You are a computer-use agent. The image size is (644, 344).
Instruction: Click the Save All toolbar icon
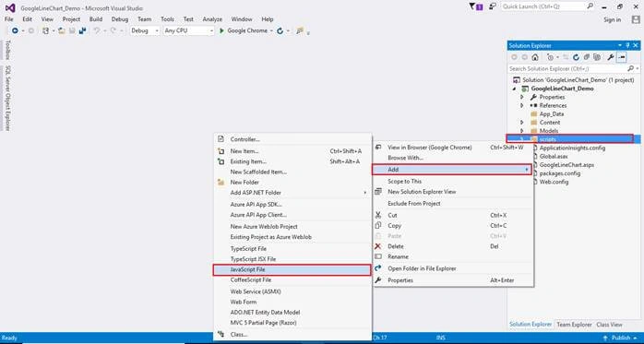82,30
